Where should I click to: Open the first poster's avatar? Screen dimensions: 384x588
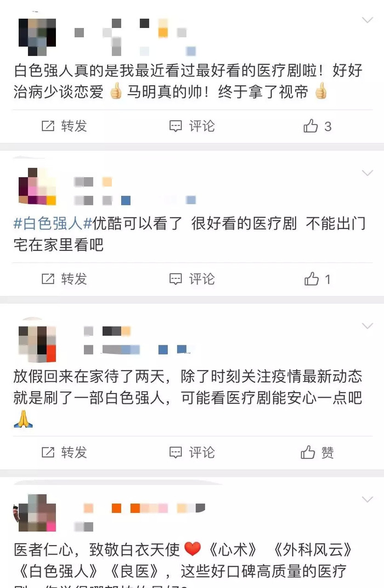click(37, 37)
